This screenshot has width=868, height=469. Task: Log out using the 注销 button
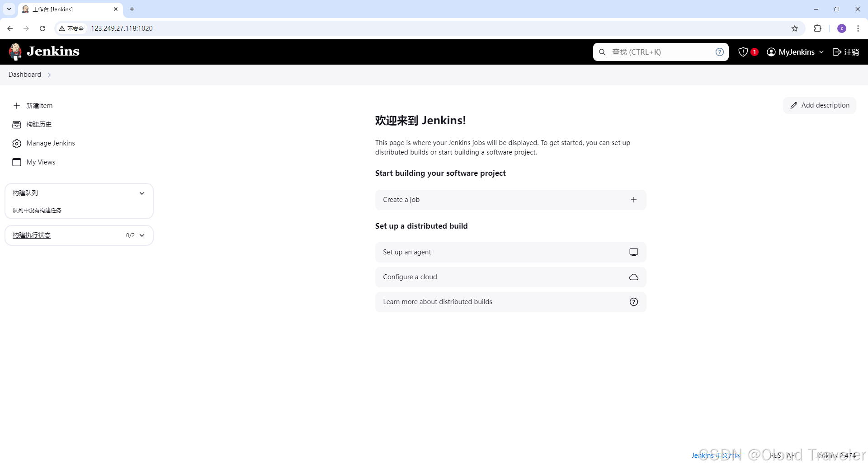click(846, 52)
